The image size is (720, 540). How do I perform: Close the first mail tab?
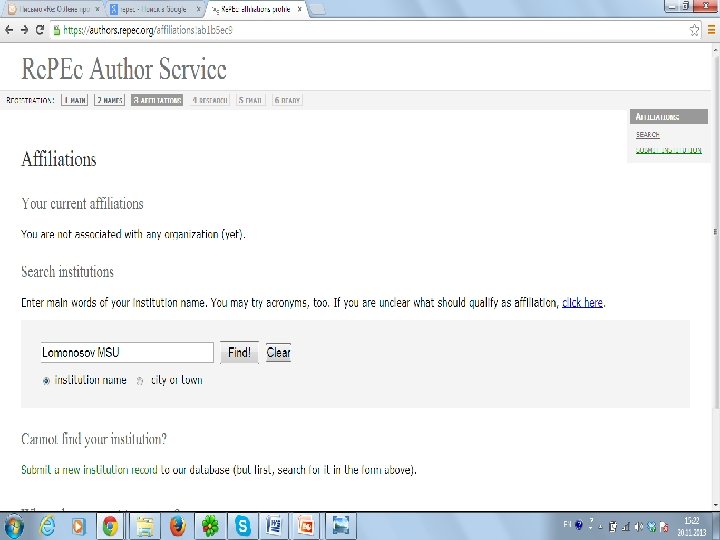pos(97,9)
